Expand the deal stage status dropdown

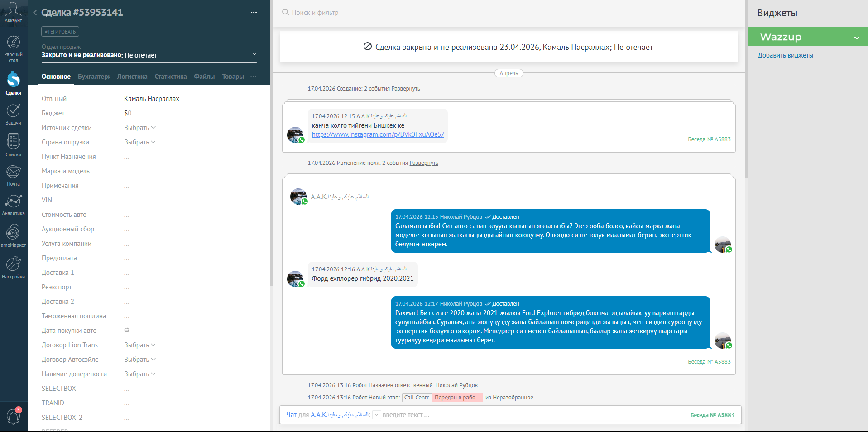(254, 54)
